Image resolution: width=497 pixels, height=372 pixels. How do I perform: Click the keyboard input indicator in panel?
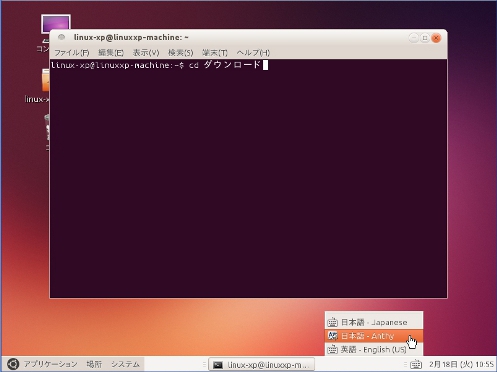(416, 364)
